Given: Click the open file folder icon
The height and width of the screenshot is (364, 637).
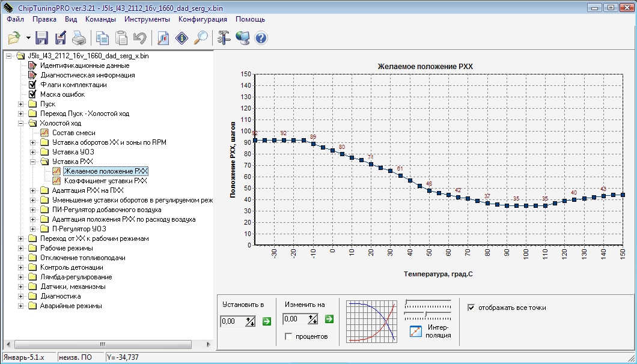Looking at the screenshot, I should (14, 38).
